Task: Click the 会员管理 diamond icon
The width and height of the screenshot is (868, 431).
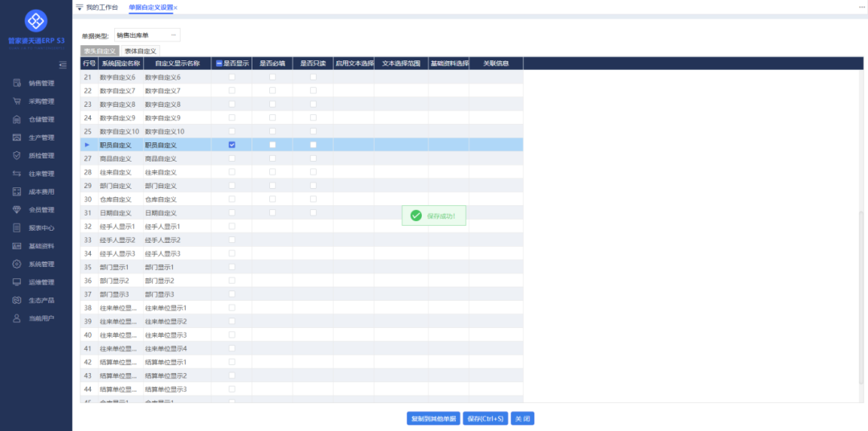Action: tap(16, 210)
